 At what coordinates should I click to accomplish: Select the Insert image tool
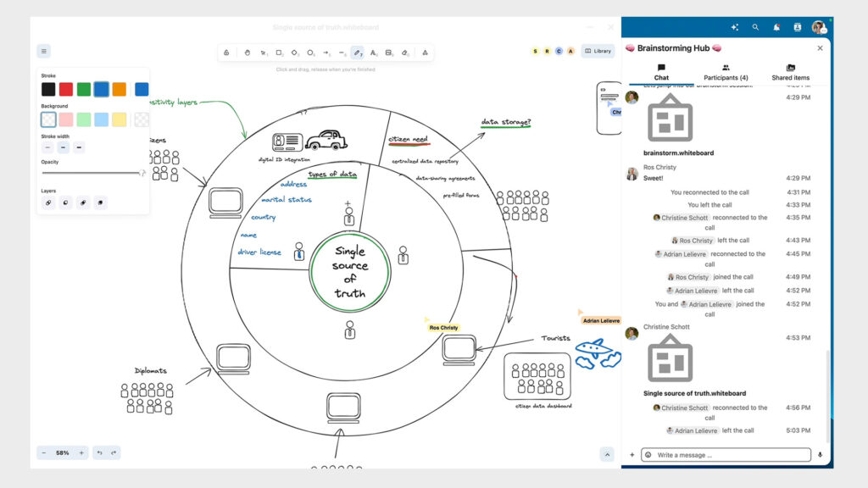pyautogui.click(x=389, y=53)
